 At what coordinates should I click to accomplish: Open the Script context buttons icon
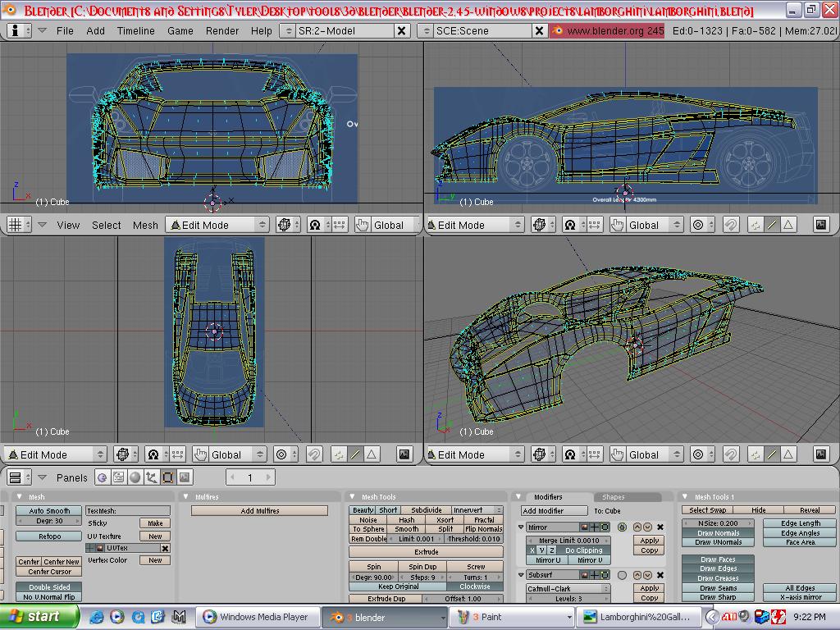click(118, 477)
